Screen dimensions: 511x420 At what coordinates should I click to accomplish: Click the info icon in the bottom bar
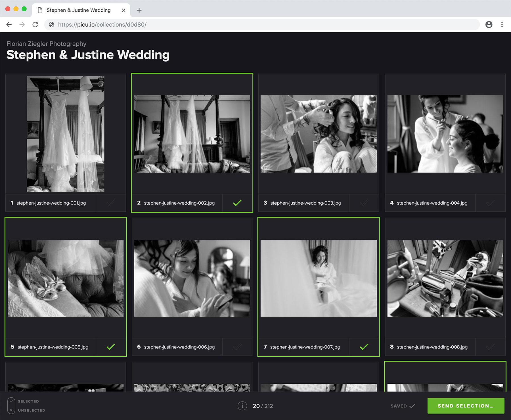[242, 406]
